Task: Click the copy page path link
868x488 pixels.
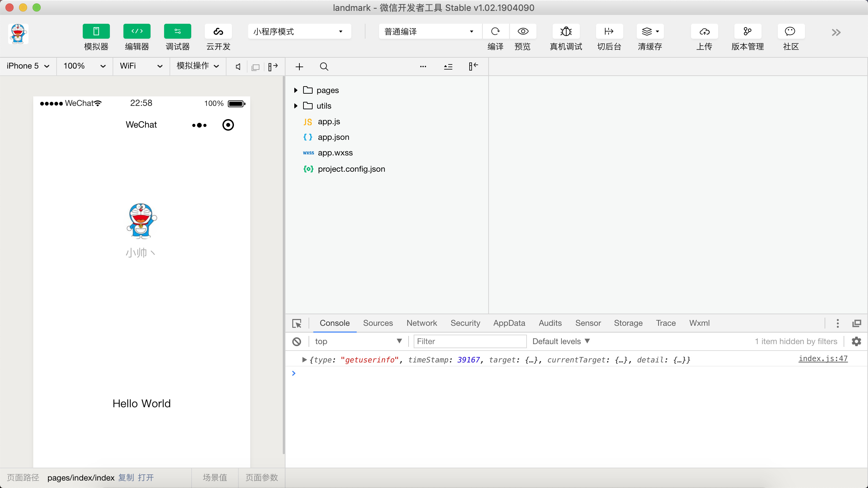Action: click(126, 477)
